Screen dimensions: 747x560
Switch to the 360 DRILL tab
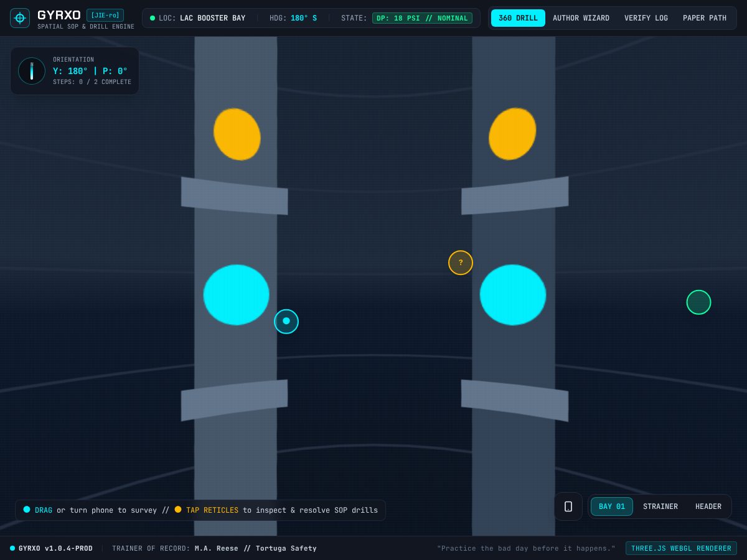tap(518, 18)
